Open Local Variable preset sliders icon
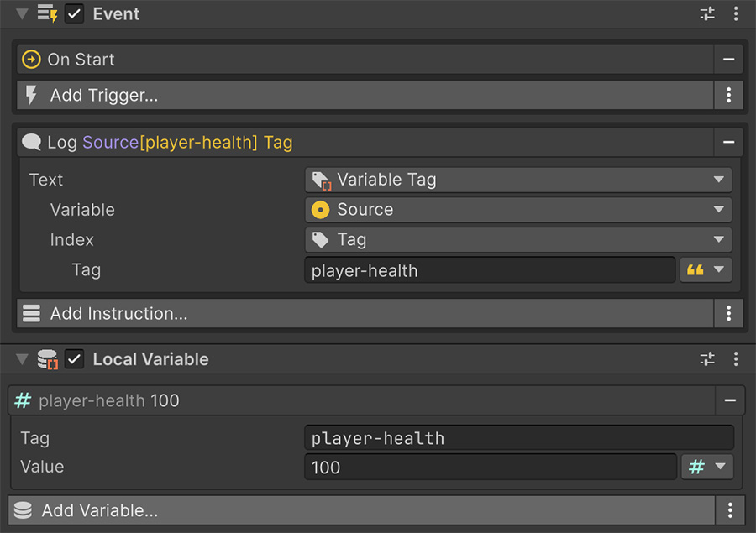The height and width of the screenshot is (533, 756). click(707, 359)
